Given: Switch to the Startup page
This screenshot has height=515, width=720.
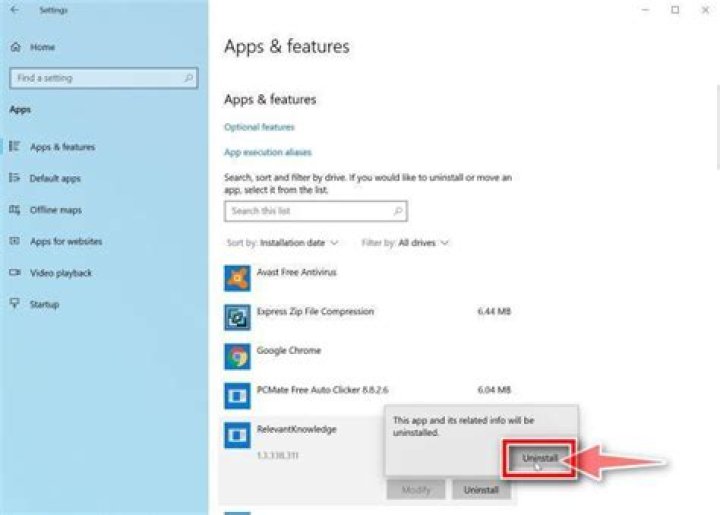Looking at the screenshot, I should pyautogui.click(x=45, y=304).
